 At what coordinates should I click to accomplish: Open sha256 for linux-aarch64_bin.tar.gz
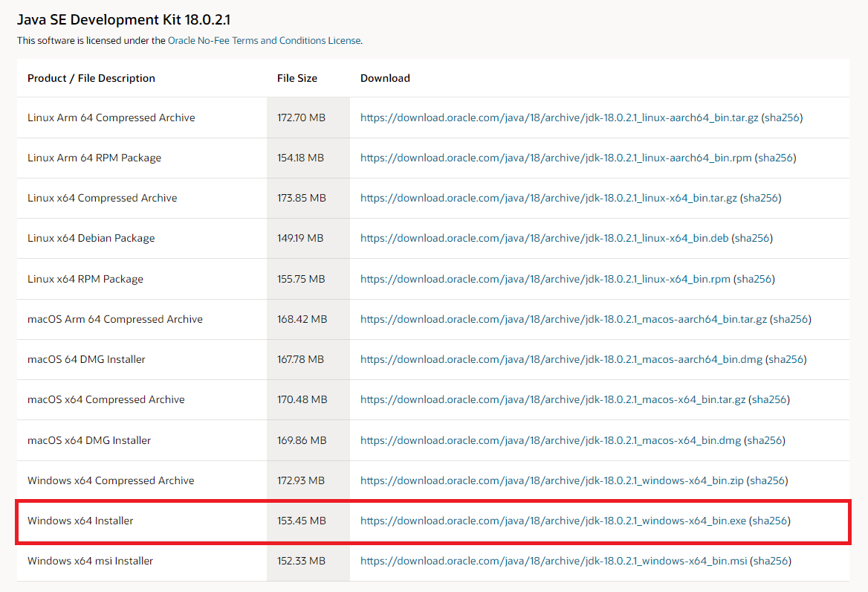point(783,118)
